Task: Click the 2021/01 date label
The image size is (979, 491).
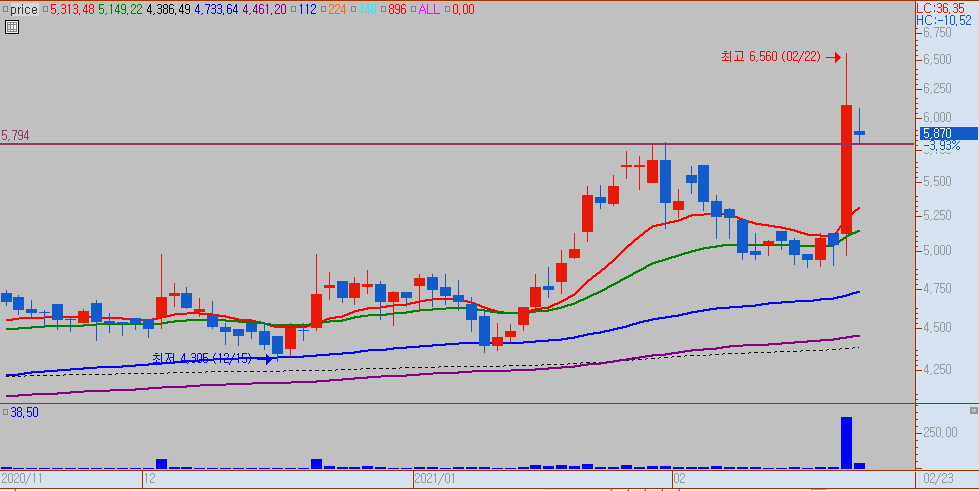Action: [435, 479]
